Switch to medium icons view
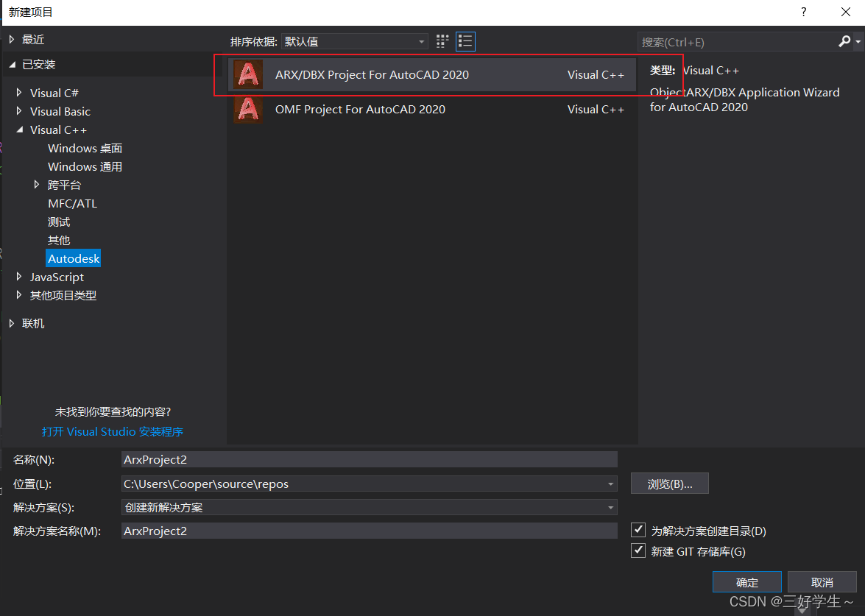This screenshot has height=616, width=865. pyautogui.click(x=442, y=41)
